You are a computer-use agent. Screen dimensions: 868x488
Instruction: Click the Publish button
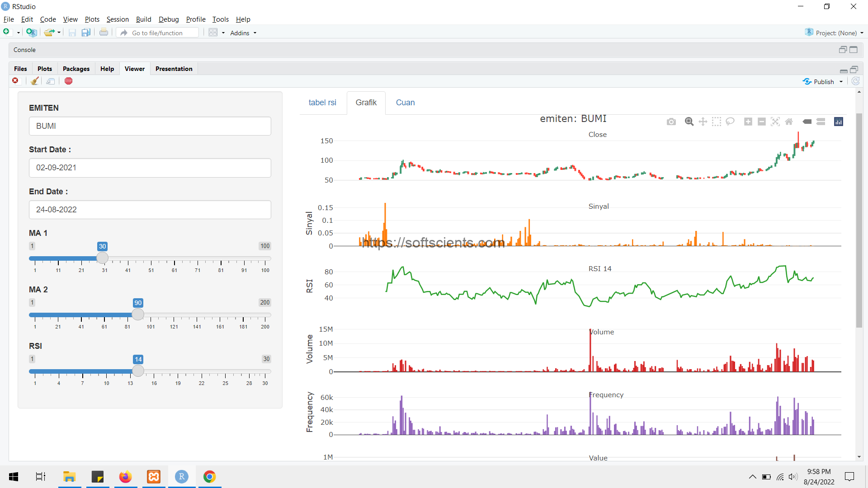819,82
